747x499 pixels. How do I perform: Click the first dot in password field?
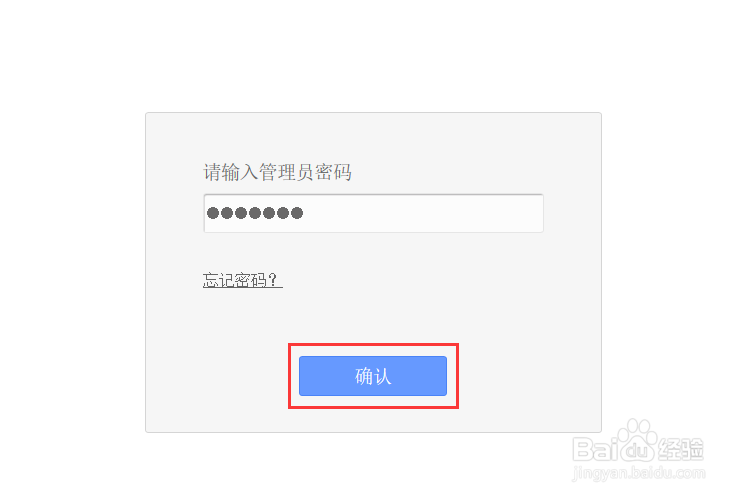tap(213, 213)
